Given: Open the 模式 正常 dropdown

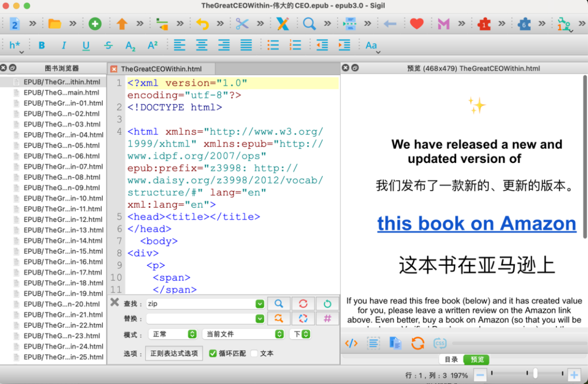Looking at the screenshot, I should (x=173, y=334).
